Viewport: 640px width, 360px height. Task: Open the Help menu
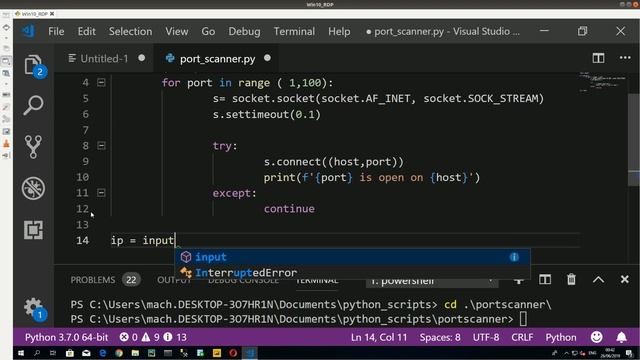click(x=339, y=31)
